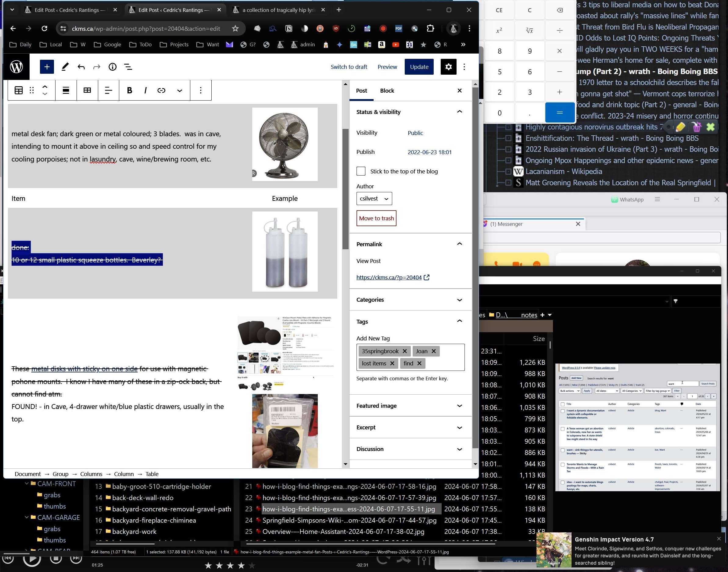Tick the Lacanianism - Wikipedia tree checkbox

tap(508, 172)
